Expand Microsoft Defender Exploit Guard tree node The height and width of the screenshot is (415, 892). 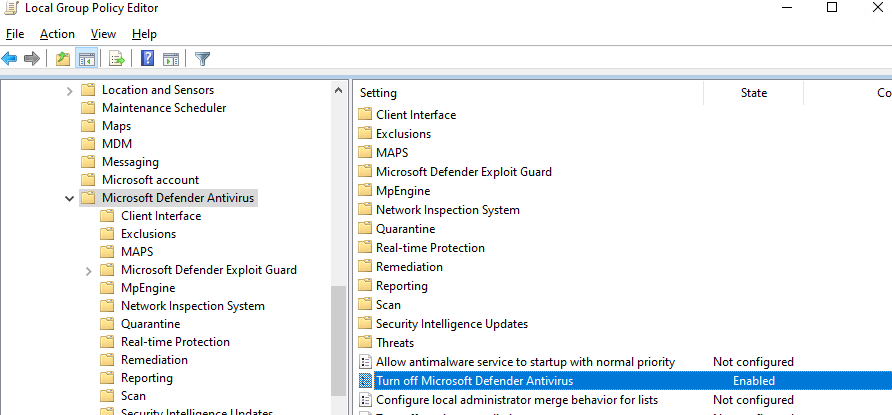[x=88, y=271]
